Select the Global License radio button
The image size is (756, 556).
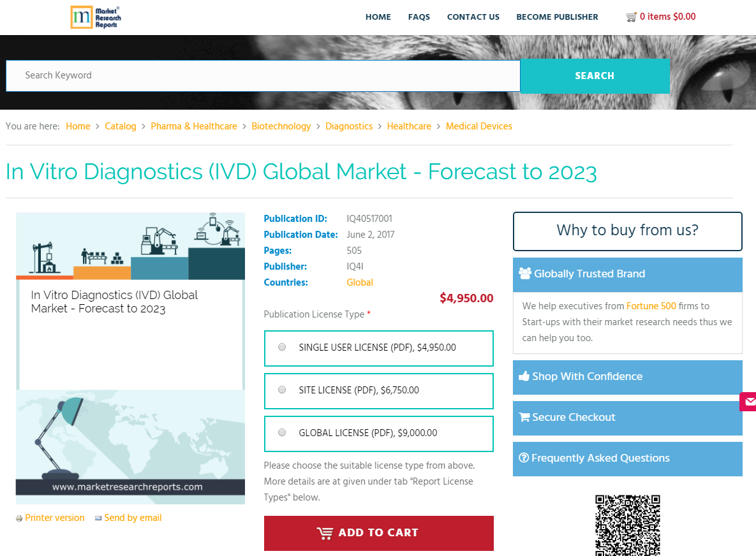pos(281,432)
